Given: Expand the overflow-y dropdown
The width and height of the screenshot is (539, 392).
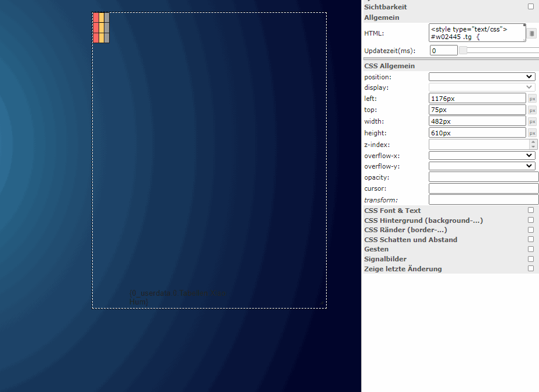Looking at the screenshot, I should [x=482, y=166].
